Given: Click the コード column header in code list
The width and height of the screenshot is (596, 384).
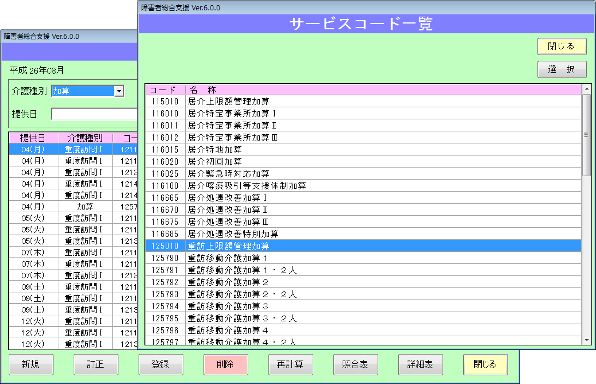Looking at the screenshot, I should (x=165, y=90).
